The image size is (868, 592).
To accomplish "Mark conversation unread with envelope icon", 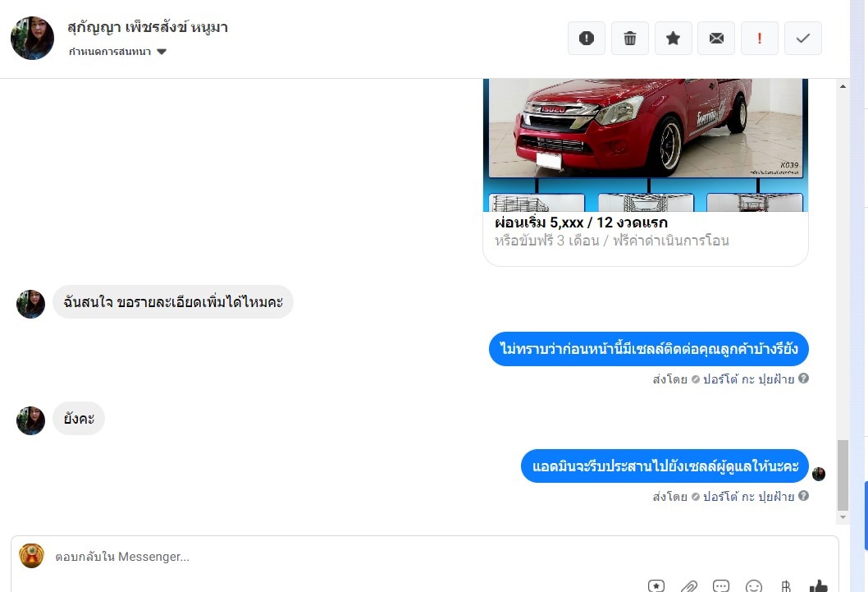I will (716, 39).
